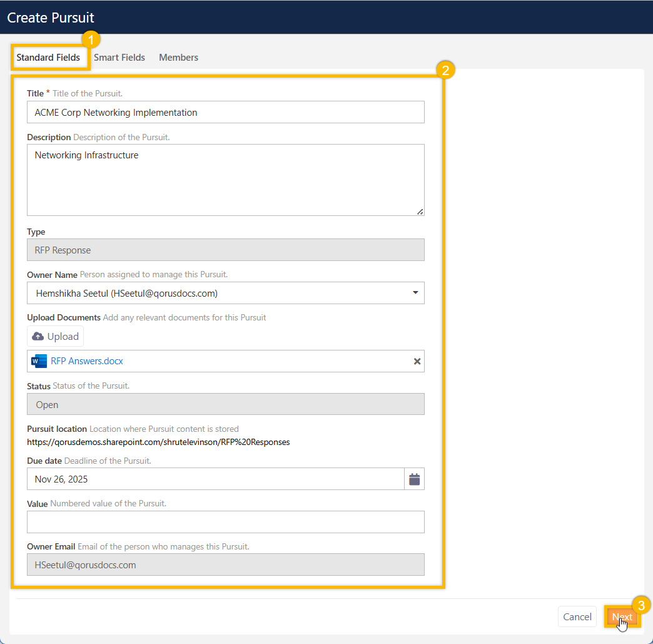This screenshot has height=644, width=653.
Task: Cancel the pursuit creation
Action: [x=577, y=616]
